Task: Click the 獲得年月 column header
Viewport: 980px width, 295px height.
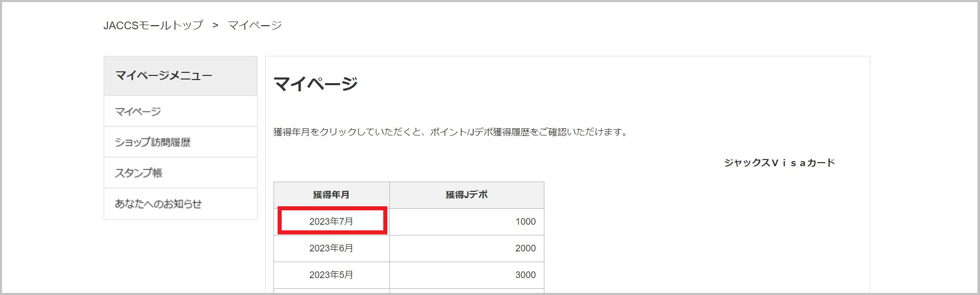Action: pyautogui.click(x=331, y=195)
